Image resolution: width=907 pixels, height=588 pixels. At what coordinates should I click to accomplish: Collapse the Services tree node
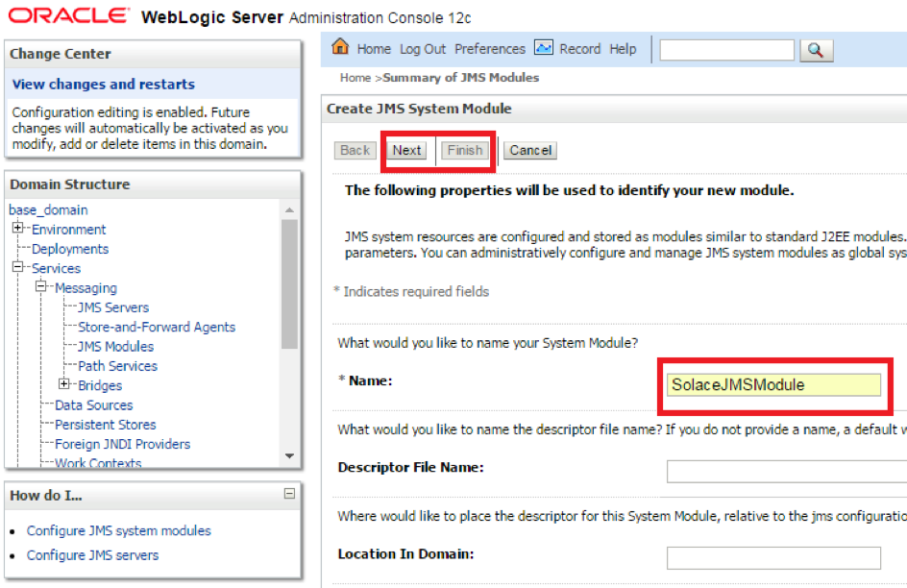18,268
